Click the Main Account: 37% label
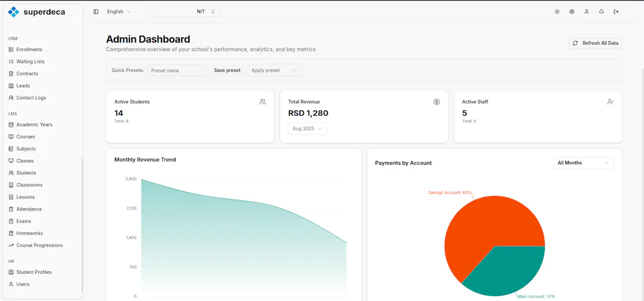This screenshot has height=301, width=644. pos(536,296)
